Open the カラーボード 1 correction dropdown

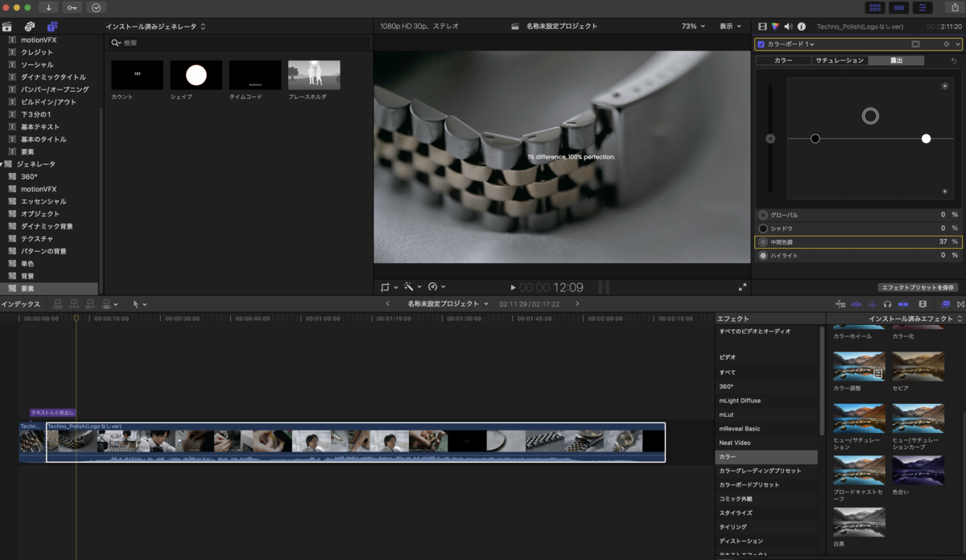(791, 44)
